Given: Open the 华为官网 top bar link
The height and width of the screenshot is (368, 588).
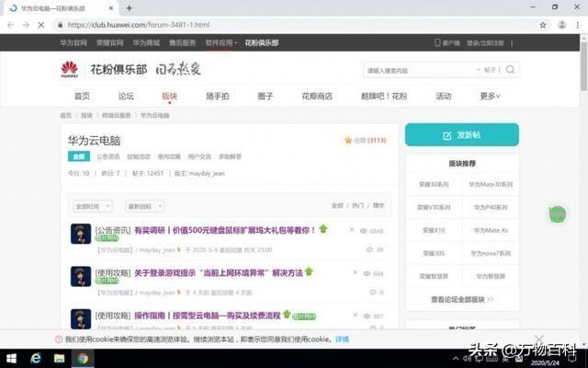Looking at the screenshot, I should (x=73, y=43).
